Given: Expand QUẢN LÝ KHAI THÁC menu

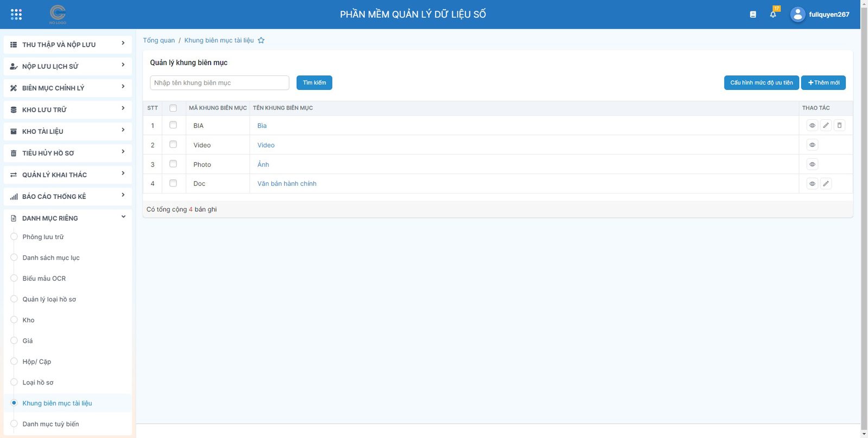Looking at the screenshot, I should (67, 175).
